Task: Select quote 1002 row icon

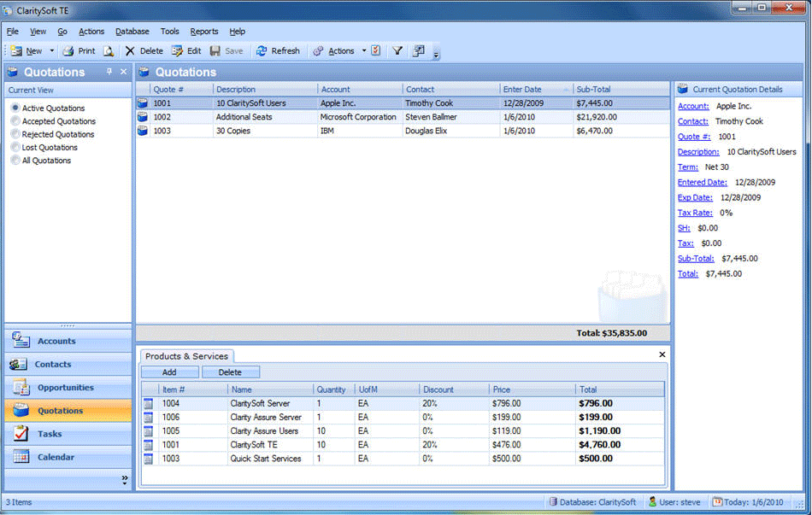Action: (x=143, y=117)
